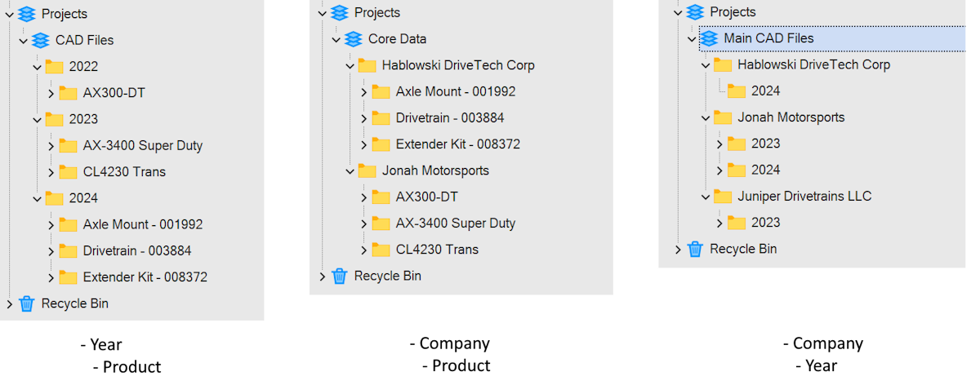Click folder icon of Drivetrain - 003884 under 2024
Image resolution: width=980 pixels, height=385 pixels.
(x=68, y=251)
